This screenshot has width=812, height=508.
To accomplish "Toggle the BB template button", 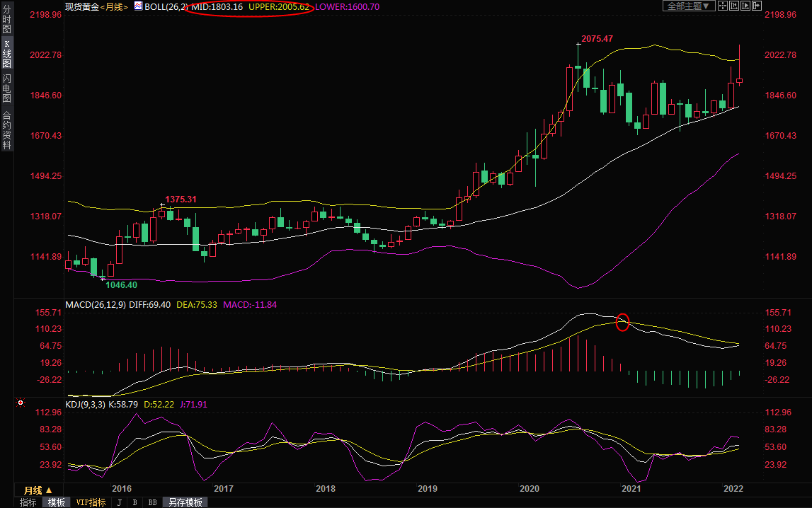I will click(x=152, y=502).
